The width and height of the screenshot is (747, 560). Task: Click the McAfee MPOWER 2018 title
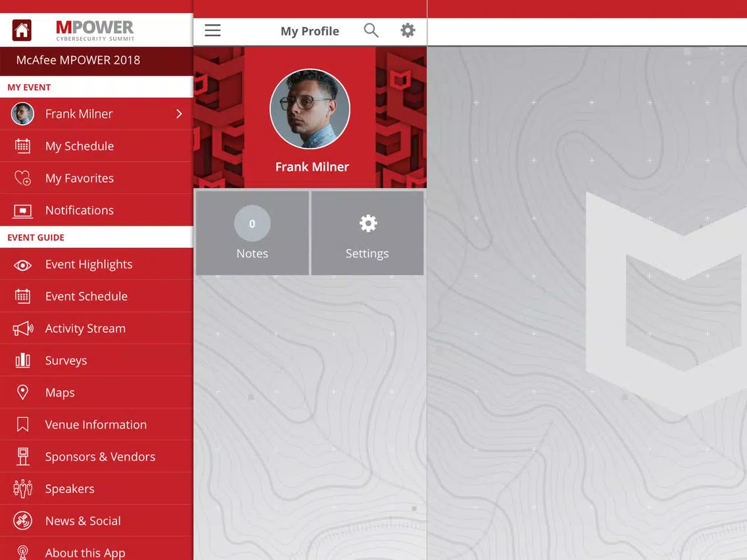coord(78,60)
